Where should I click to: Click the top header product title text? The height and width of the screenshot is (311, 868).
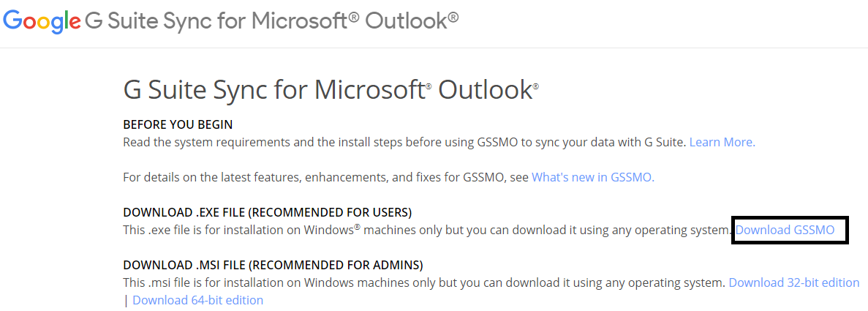point(271,20)
